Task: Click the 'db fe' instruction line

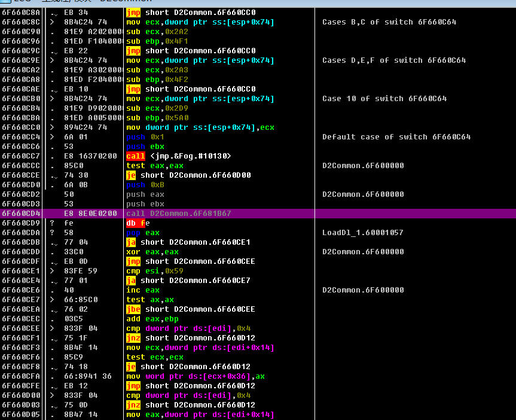Action: pos(138,223)
